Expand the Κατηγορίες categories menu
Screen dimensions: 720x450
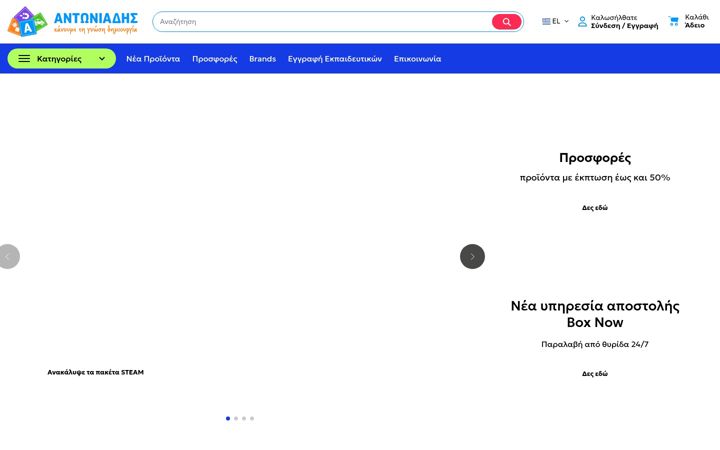click(x=62, y=59)
